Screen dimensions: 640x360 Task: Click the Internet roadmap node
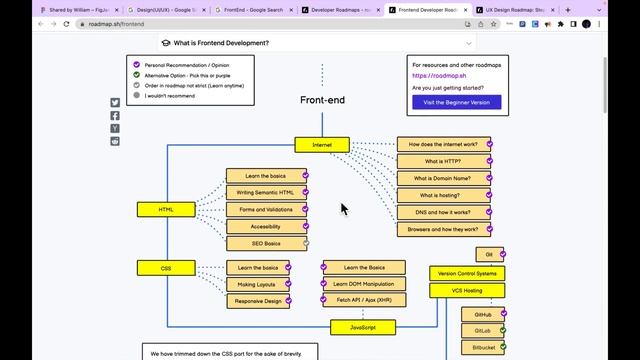click(x=322, y=145)
